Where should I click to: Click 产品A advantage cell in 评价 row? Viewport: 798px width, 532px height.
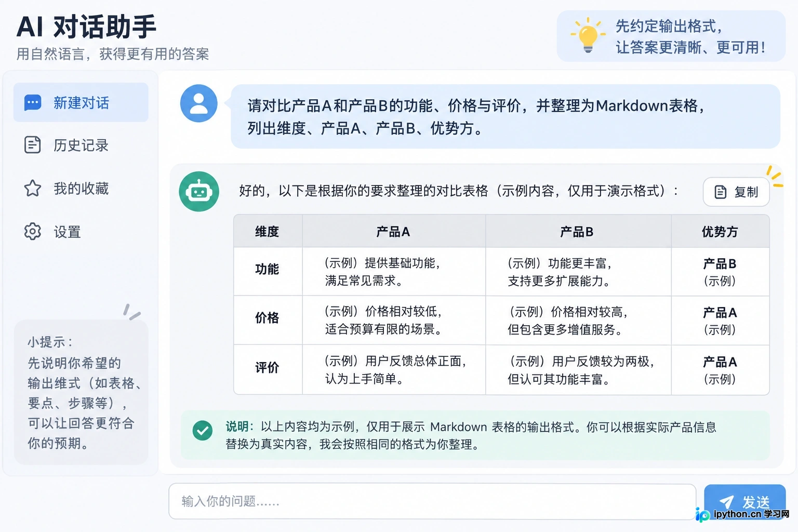point(720,370)
